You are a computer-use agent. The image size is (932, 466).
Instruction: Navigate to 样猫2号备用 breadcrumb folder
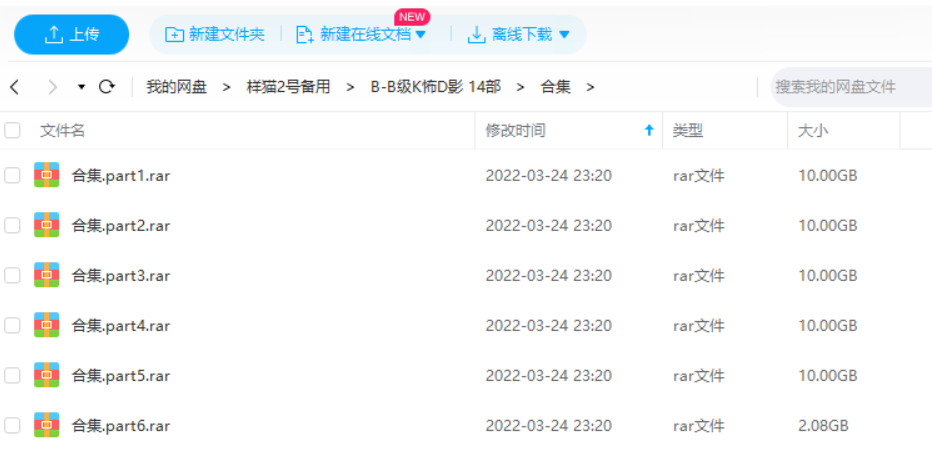(x=288, y=87)
